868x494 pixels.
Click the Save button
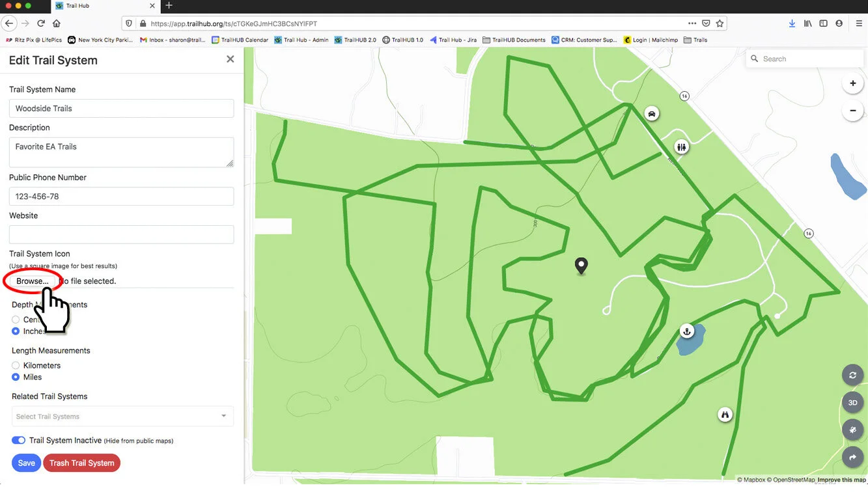26,463
